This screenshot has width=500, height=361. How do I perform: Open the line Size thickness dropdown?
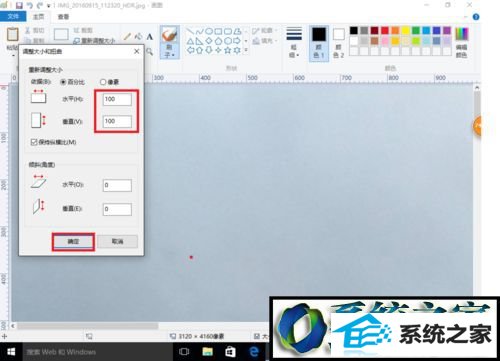tap(294, 42)
